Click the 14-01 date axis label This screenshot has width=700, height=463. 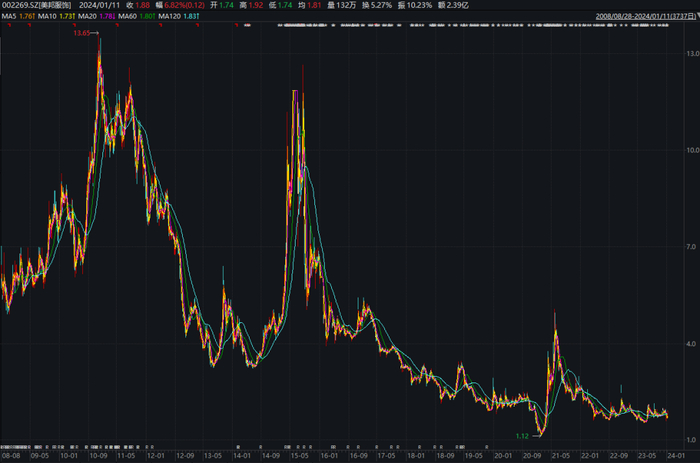pyautogui.click(x=242, y=456)
